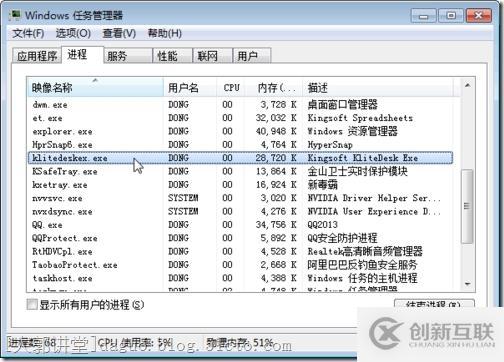Close the Task Manager window
504x362 pixels.
[x=479, y=16]
